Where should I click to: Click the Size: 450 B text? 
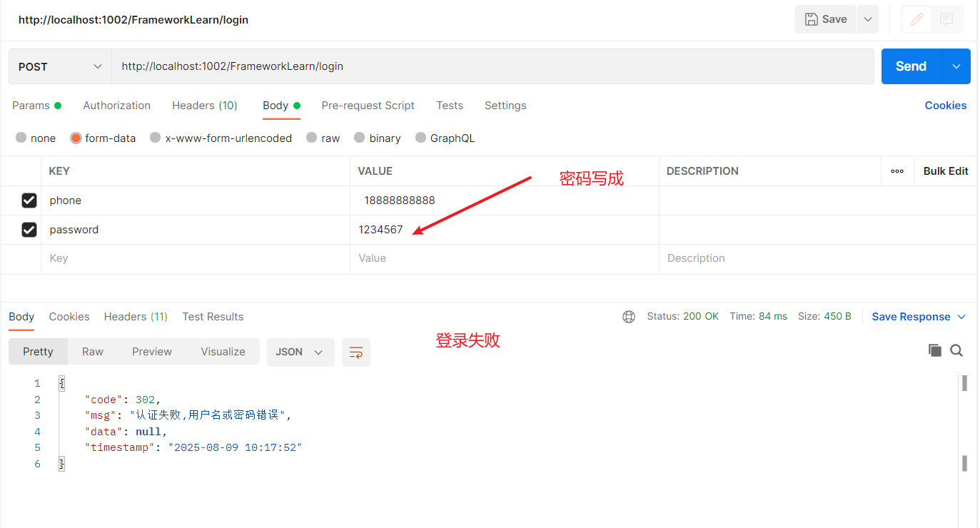click(824, 316)
